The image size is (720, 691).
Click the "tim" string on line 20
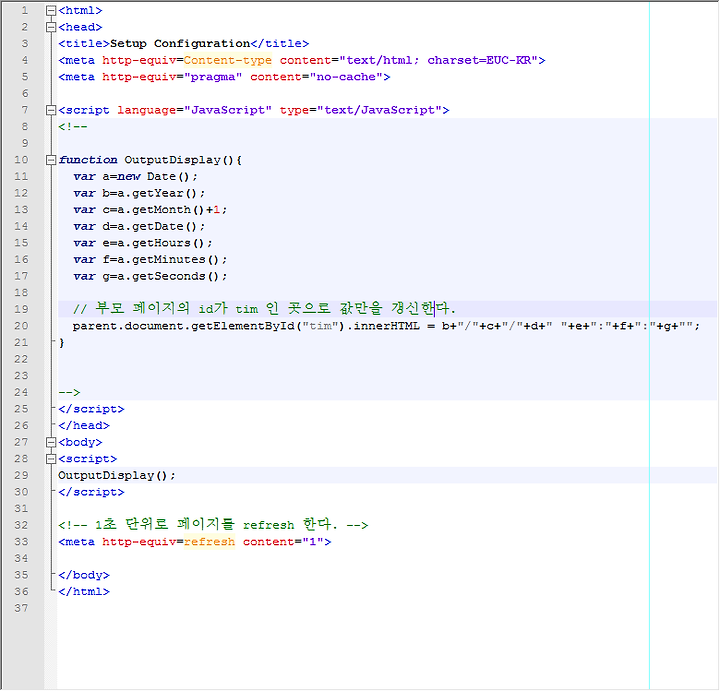click(320, 326)
